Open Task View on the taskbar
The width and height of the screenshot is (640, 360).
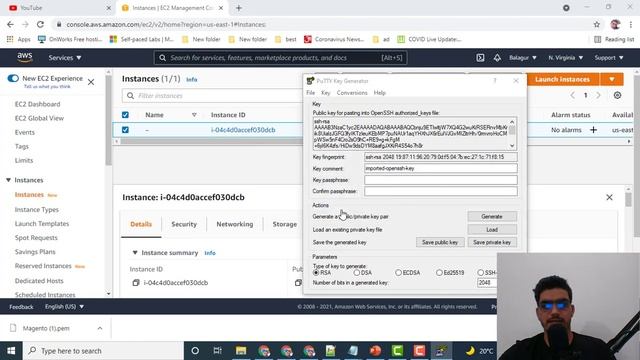[218, 351]
